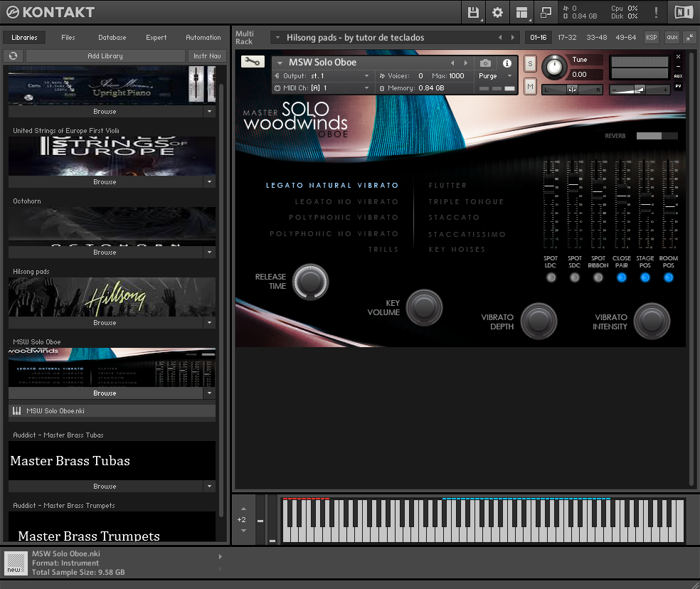Open the Purge dropdown menu

pyautogui.click(x=496, y=76)
